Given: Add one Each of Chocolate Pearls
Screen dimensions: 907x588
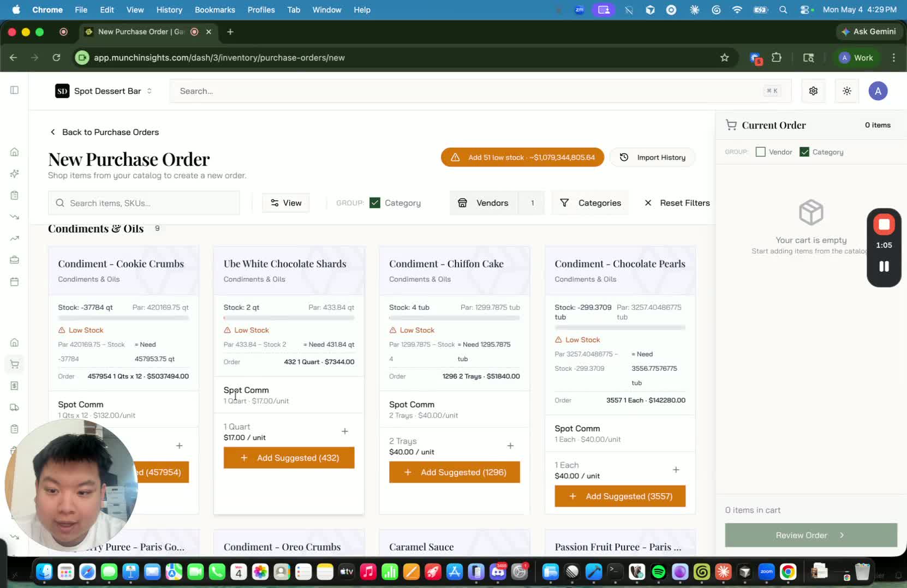Looking at the screenshot, I should (676, 470).
